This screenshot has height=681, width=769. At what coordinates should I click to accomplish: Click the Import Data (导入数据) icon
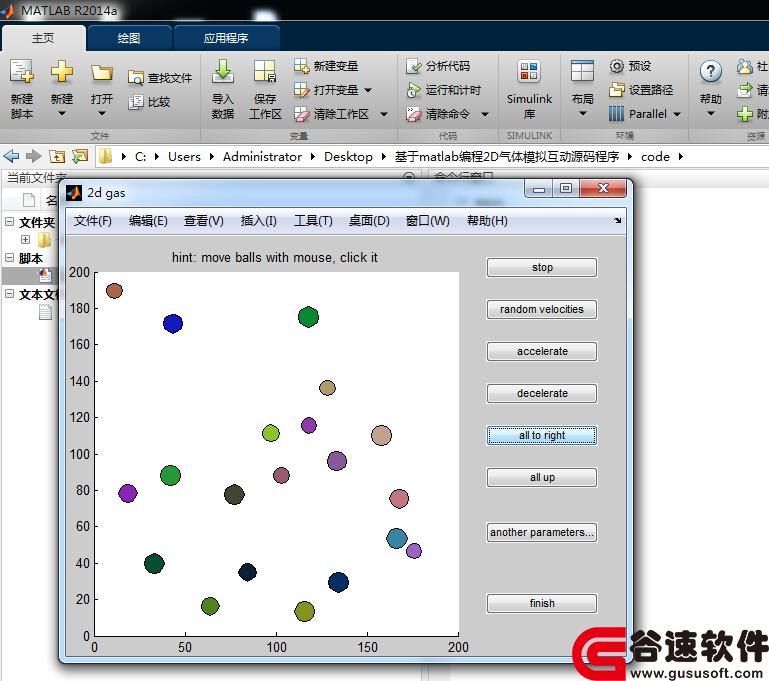[x=223, y=72]
